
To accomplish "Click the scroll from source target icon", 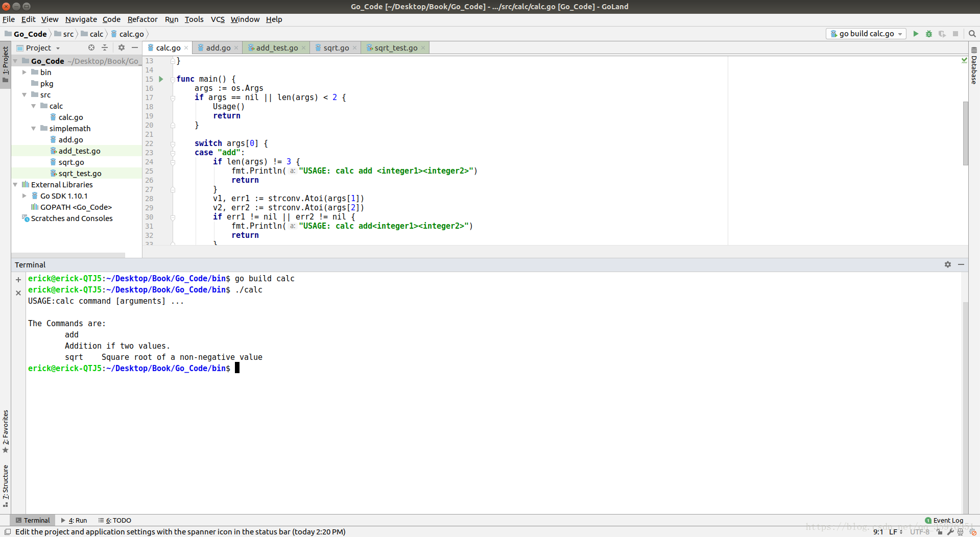I will pyautogui.click(x=91, y=47).
